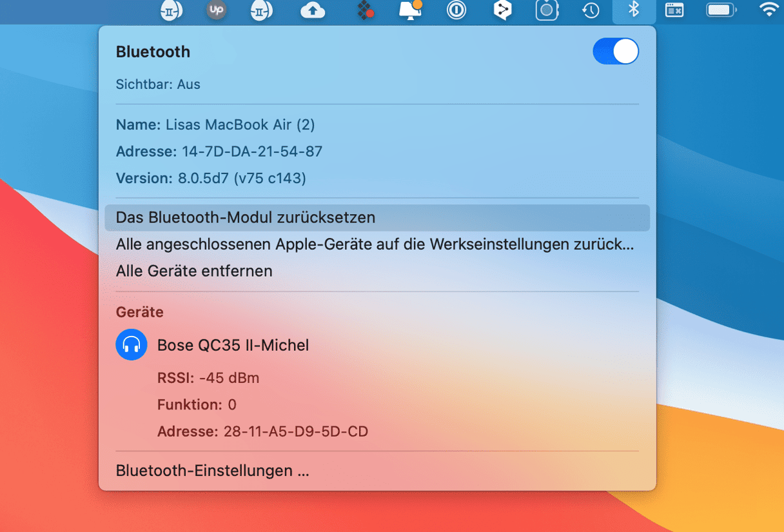Click the 1Password menu bar icon
The image size is (784, 532).
pyautogui.click(x=456, y=10)
